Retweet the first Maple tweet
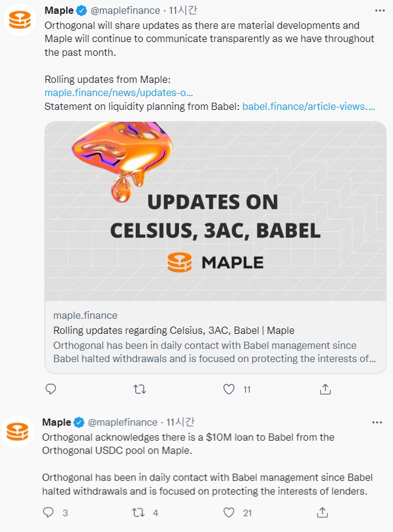 click(139, 389)
